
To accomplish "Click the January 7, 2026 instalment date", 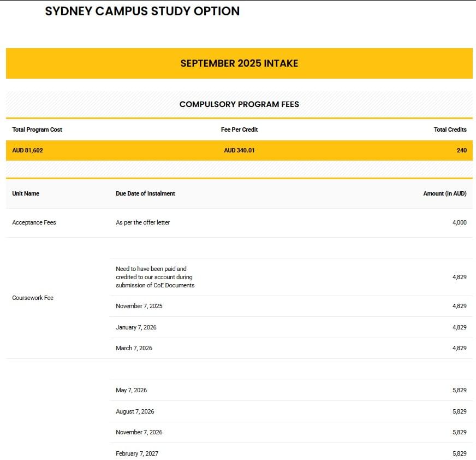I will pyautogui.click(x=136, y=327).
